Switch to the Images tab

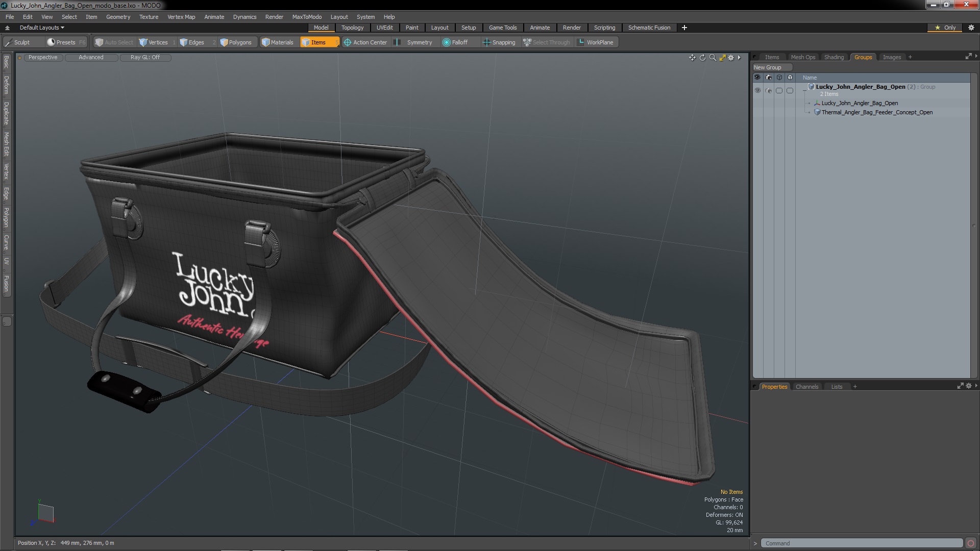coord(892,57)
